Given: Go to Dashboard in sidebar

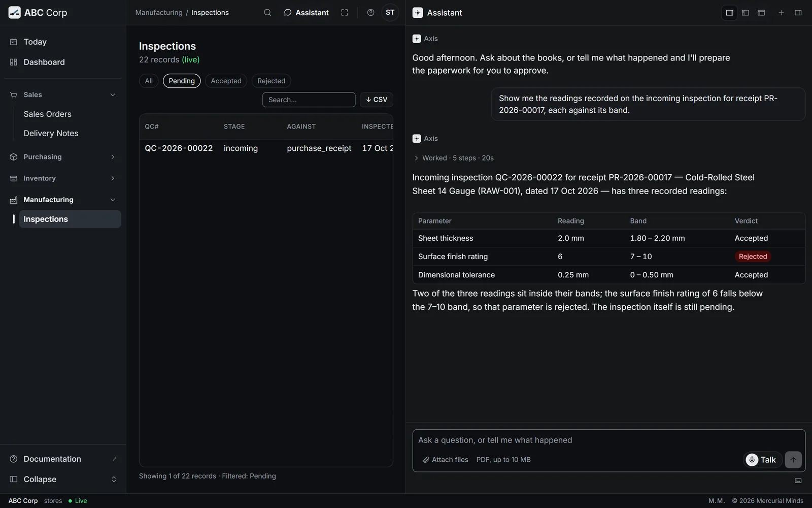Looking at the screenshot, I should tap(63, 62).
